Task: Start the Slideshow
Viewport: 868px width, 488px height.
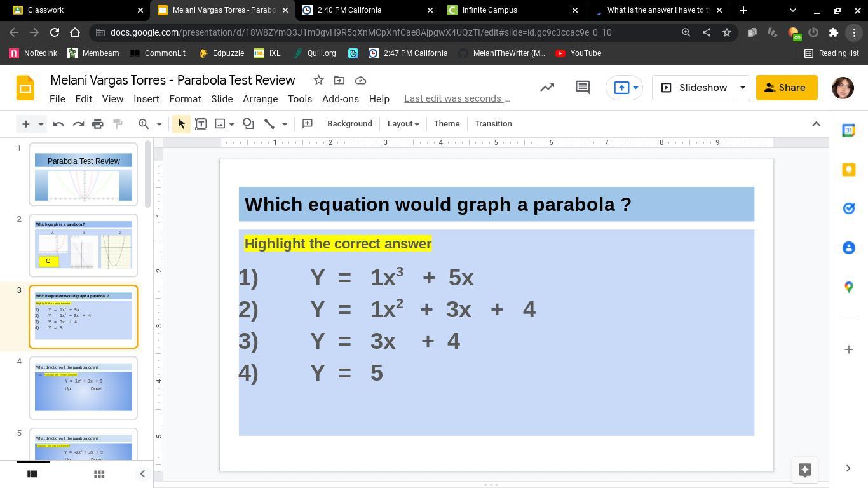Action: [694, 88]
